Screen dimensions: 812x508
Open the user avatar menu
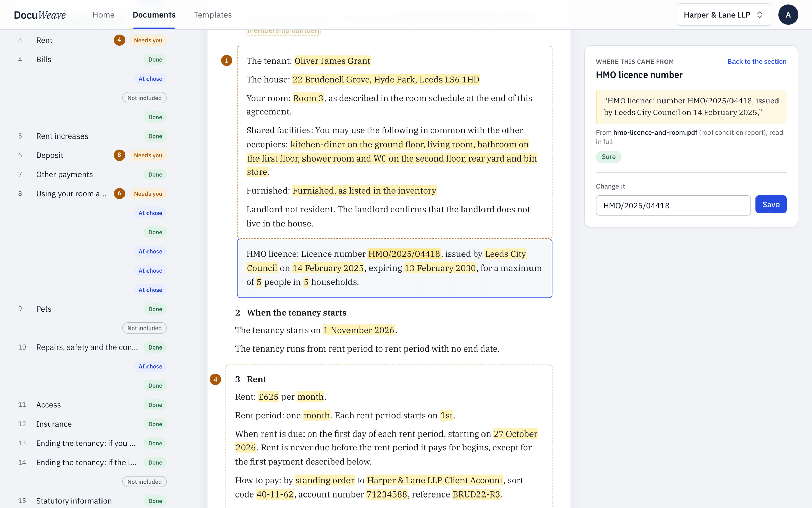788,15
